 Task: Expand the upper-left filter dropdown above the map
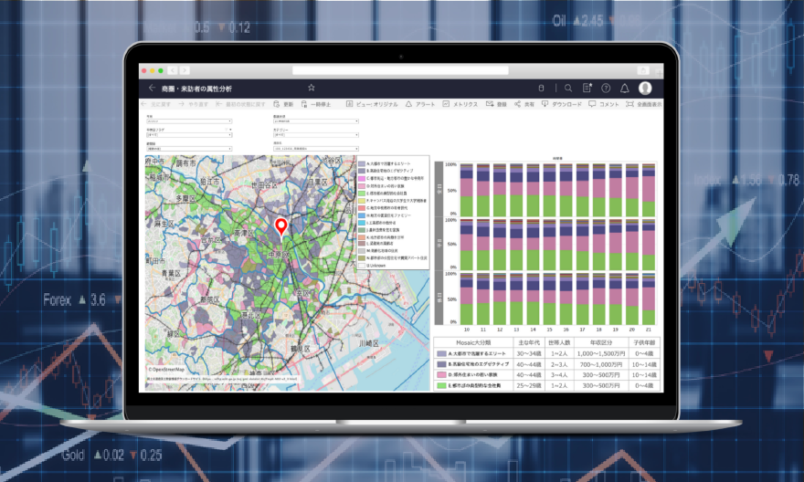click(x=188, y=122)
